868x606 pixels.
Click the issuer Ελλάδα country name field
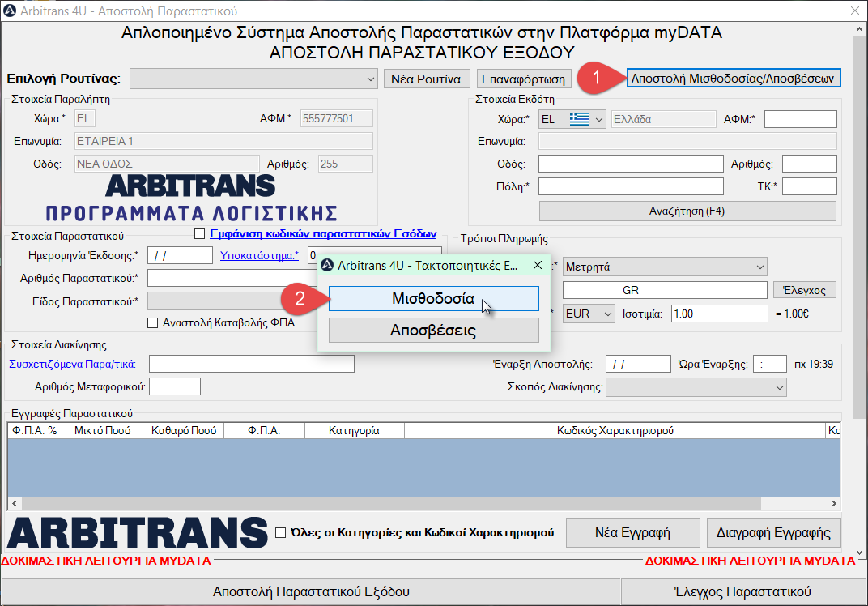tap(664, 119)
